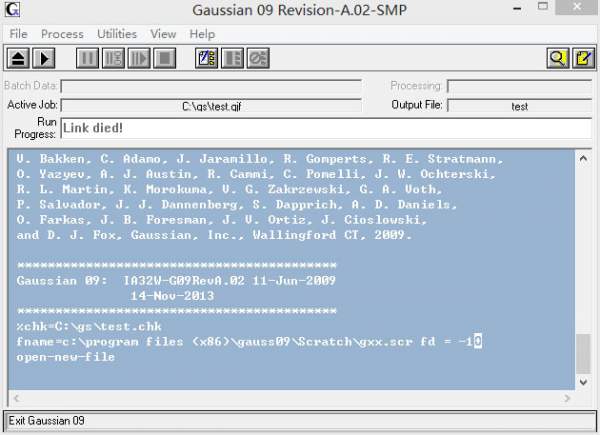Kill the job with stop icon

point(165,59)
